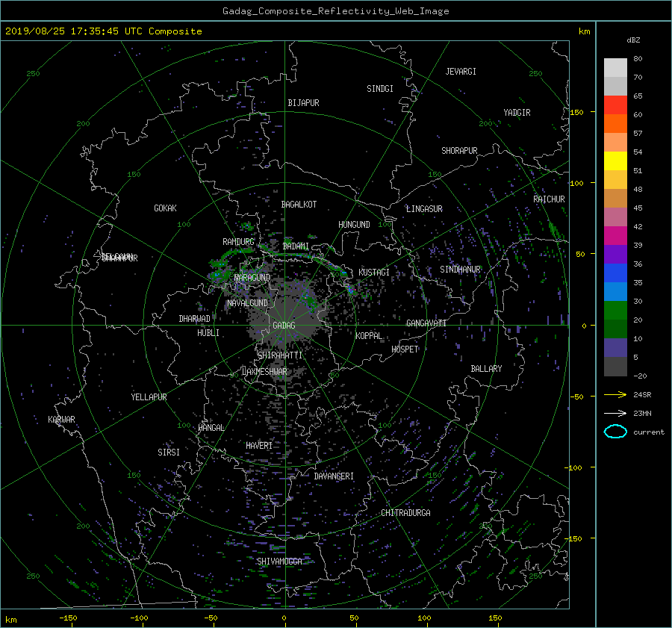Click the JEVARGI city label

(x=461, y=72)
